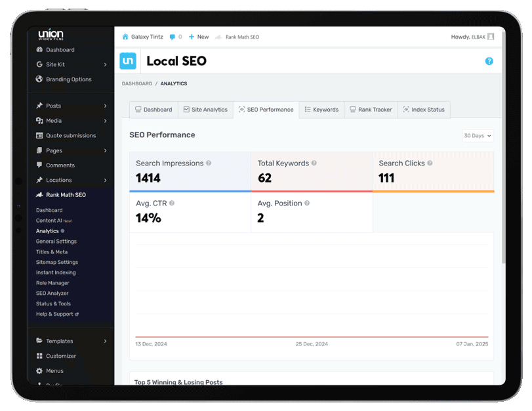Screen dimensions: 532x411
Task: Open Instant Indexing link
Action: pyautogui.click(x=56, y=272)
